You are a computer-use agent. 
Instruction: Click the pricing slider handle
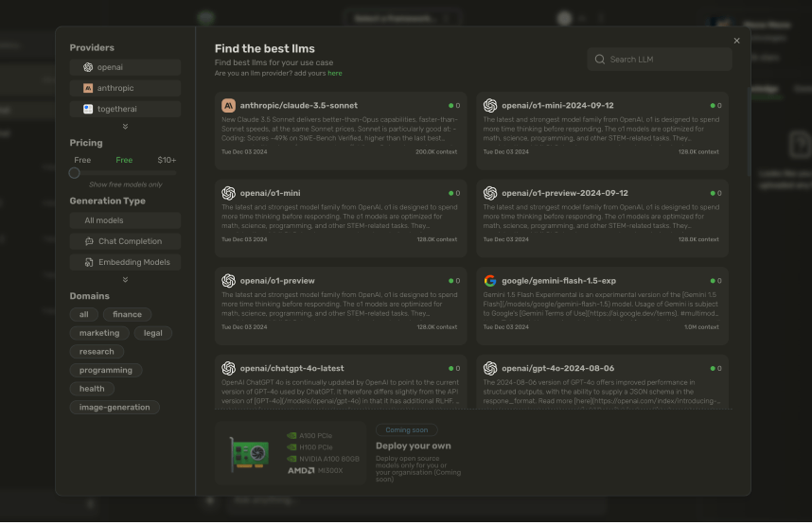[75, 173]
